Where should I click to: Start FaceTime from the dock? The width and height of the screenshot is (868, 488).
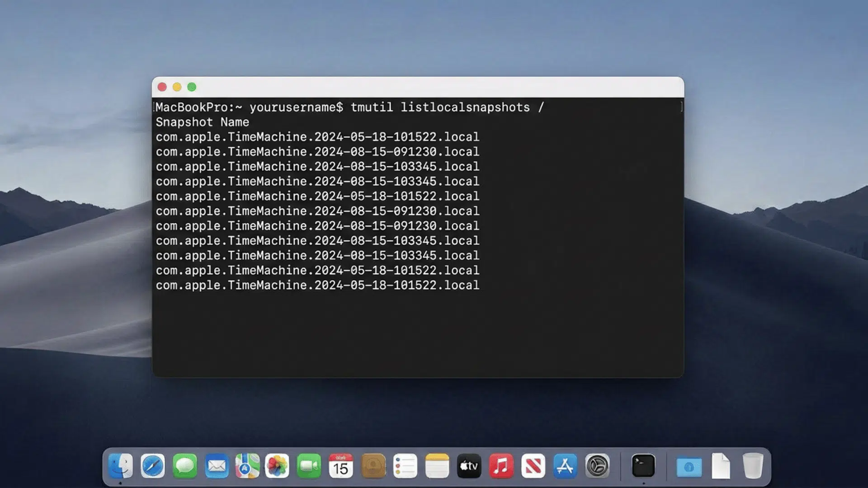pos(309,466)
